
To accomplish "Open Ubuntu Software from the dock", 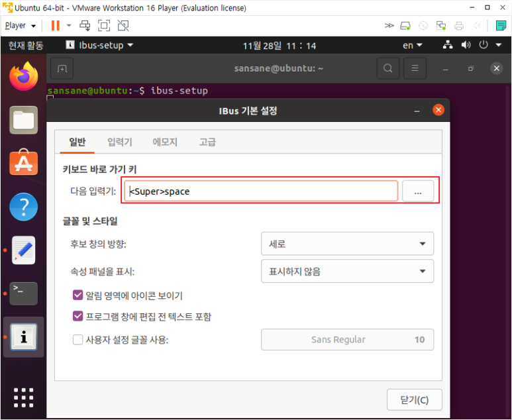I will (23, 162).
